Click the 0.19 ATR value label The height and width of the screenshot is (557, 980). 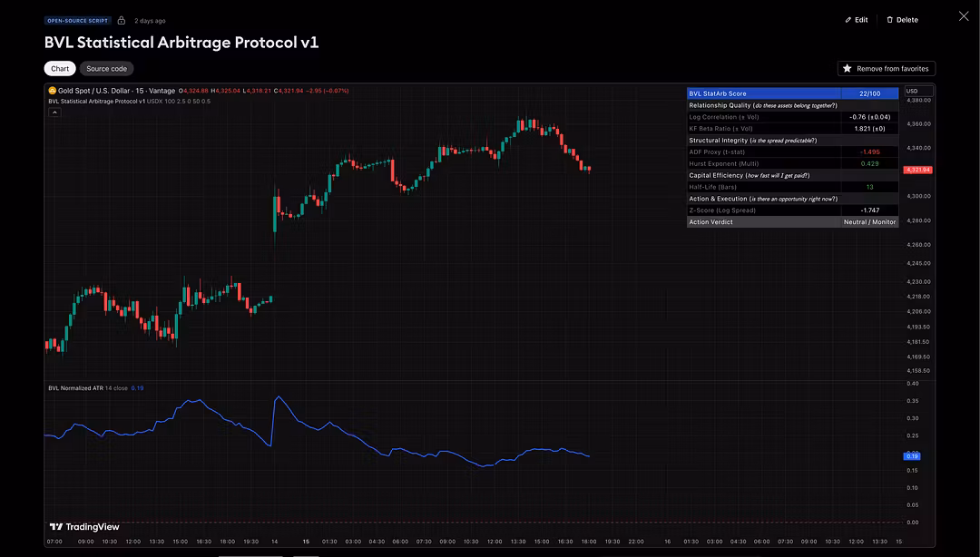[912, 456]
